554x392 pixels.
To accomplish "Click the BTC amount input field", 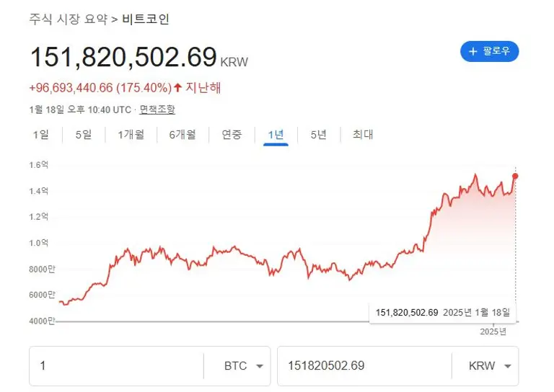I will (115, 366).
